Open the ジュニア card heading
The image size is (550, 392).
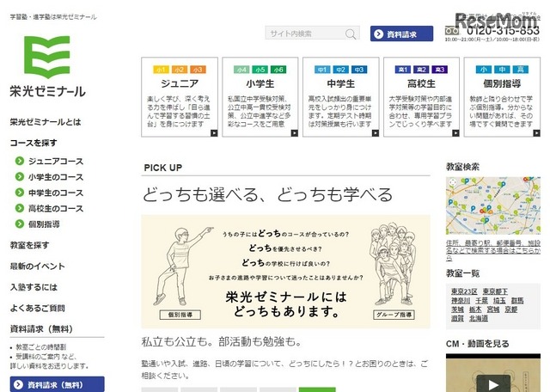point(180,84)
